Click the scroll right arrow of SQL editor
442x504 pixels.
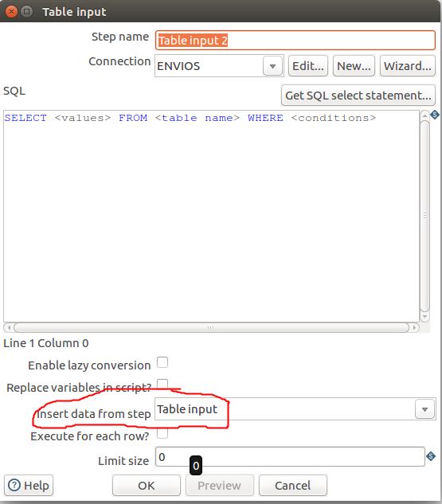click(x=415, y=327)
